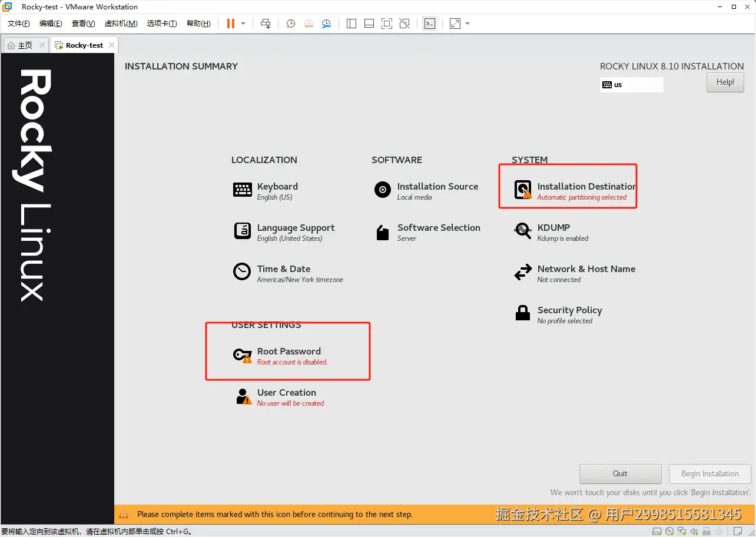Expand the stretch display dropdown arrow
The height and width of the screenshot is (537, 756).
[x=467, y=24]
